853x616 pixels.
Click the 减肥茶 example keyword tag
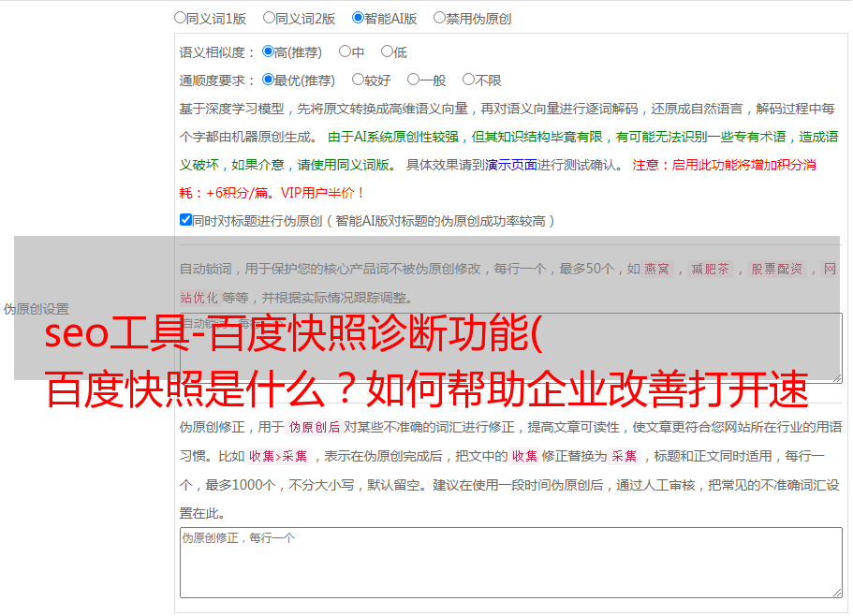[x=711, y=269]
